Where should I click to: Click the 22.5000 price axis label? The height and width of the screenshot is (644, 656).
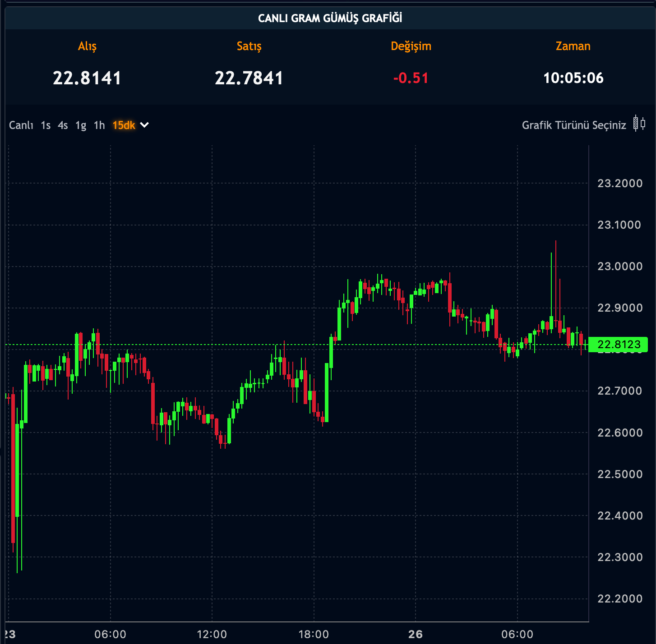620,474
